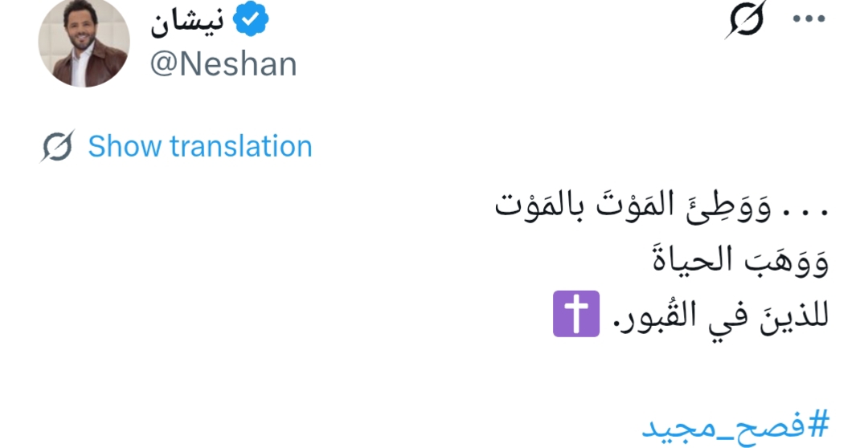
Task: Show translation of the tweet
Action: [x=199, y=146]
